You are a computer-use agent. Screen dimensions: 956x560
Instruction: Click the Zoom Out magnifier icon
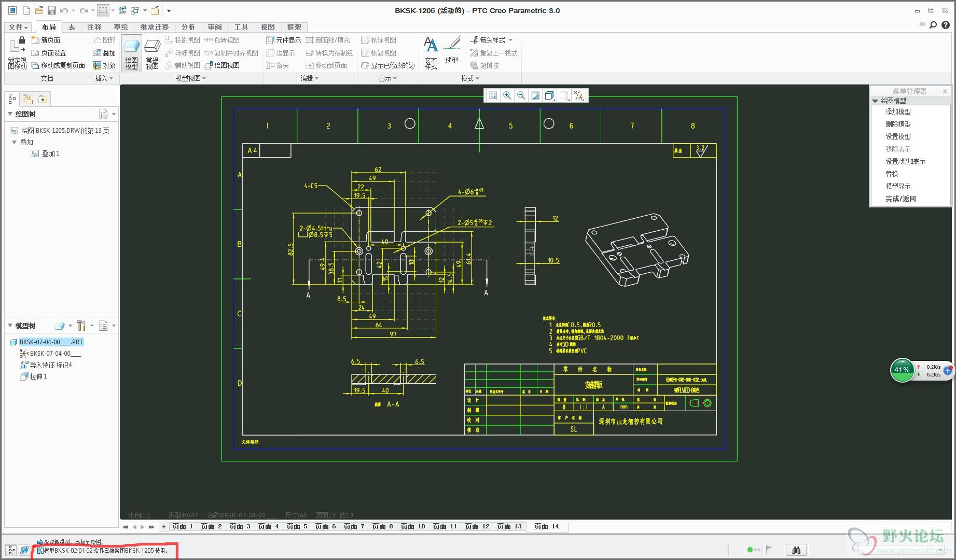pos(521,95)
